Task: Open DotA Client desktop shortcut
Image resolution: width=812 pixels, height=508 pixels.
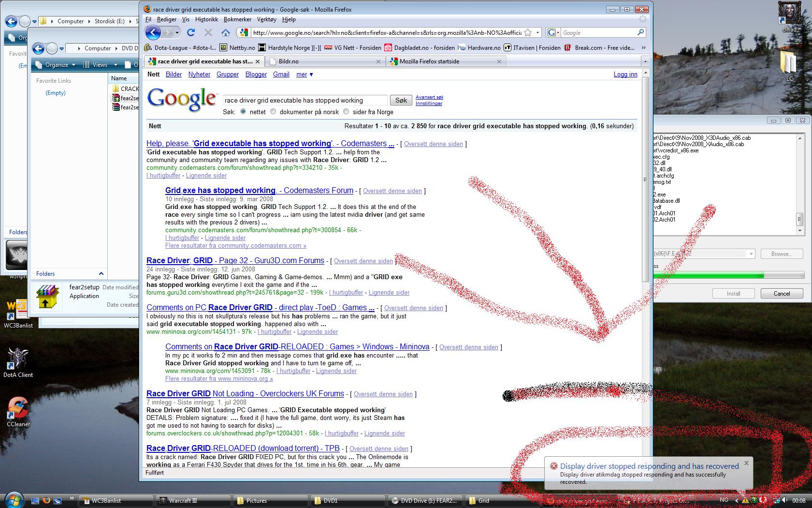Action: (x=18, y=362)
